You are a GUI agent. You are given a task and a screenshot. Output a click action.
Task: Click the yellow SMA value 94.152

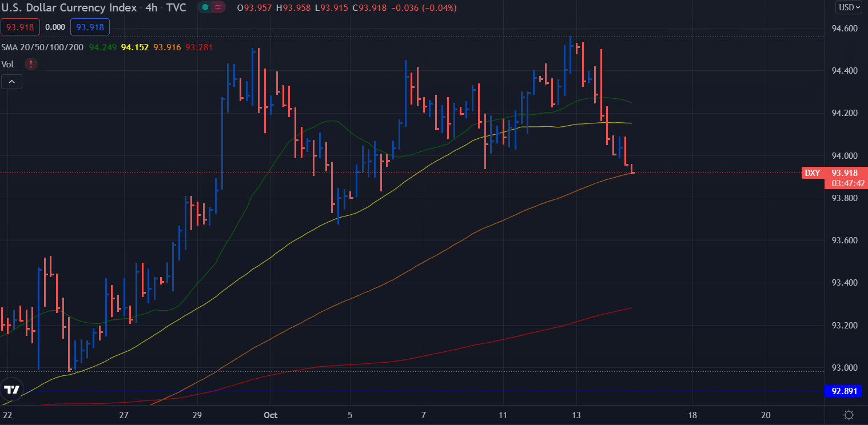coord(136,47)
